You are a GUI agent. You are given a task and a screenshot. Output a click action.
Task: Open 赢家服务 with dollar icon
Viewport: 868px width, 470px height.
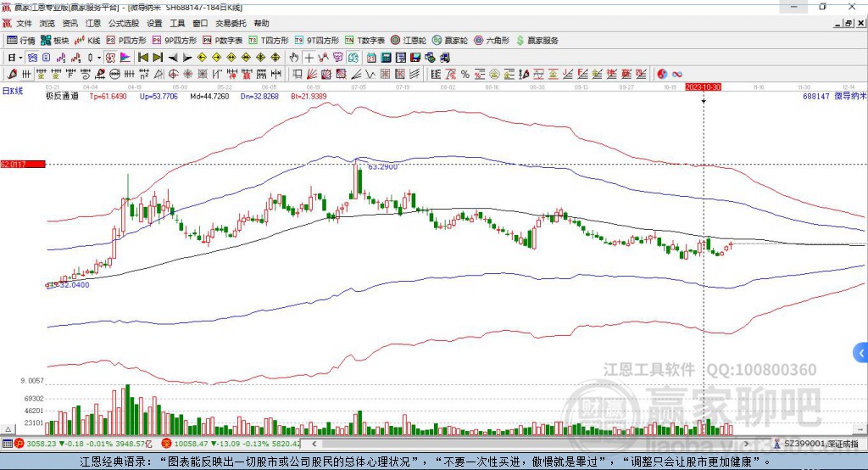[537, 41]
